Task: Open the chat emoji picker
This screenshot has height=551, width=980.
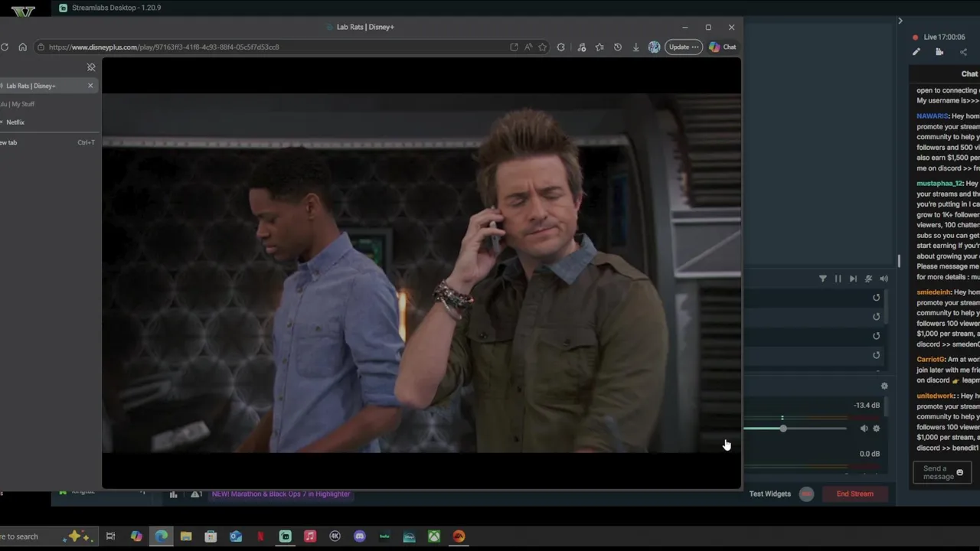Action: click(960, 473)
